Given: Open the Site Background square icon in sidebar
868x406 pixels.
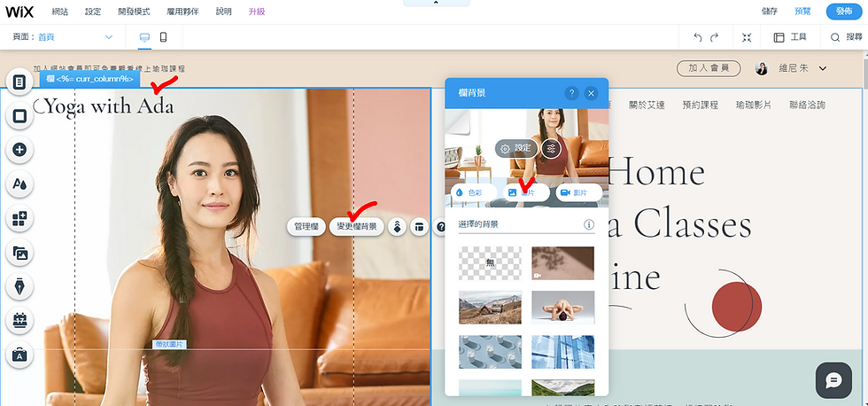Looking at the screenshot, I should (x=19, y=116).
